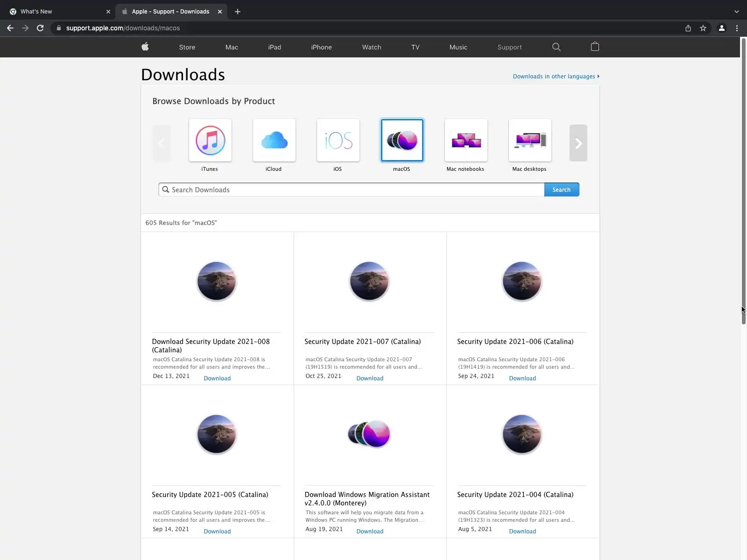
Task: Open Security Update 2021-004 Catalina image
Action: (x=522, y=434)
